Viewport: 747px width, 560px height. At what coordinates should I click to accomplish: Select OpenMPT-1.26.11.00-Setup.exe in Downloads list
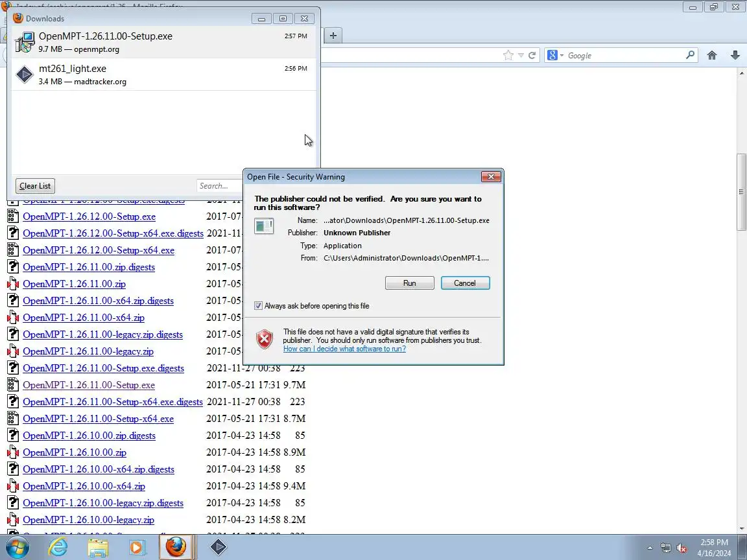[163, 42]
